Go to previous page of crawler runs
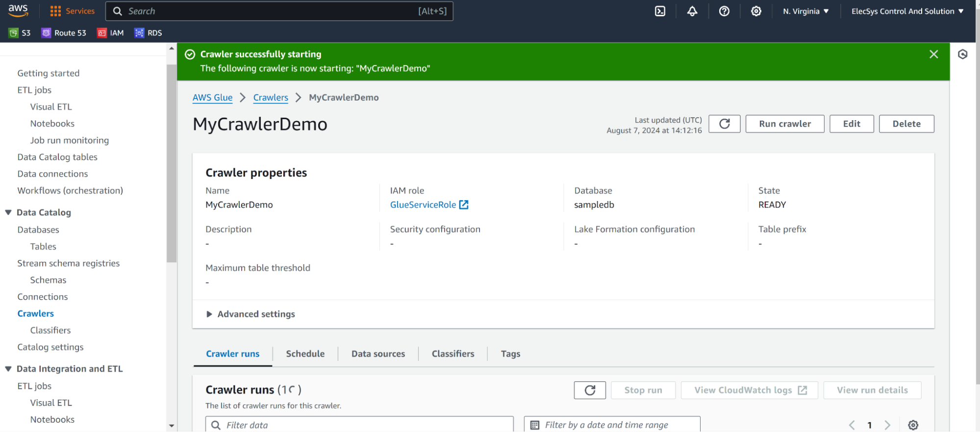This screenshot has width=980, height=432. pos(852,425)
